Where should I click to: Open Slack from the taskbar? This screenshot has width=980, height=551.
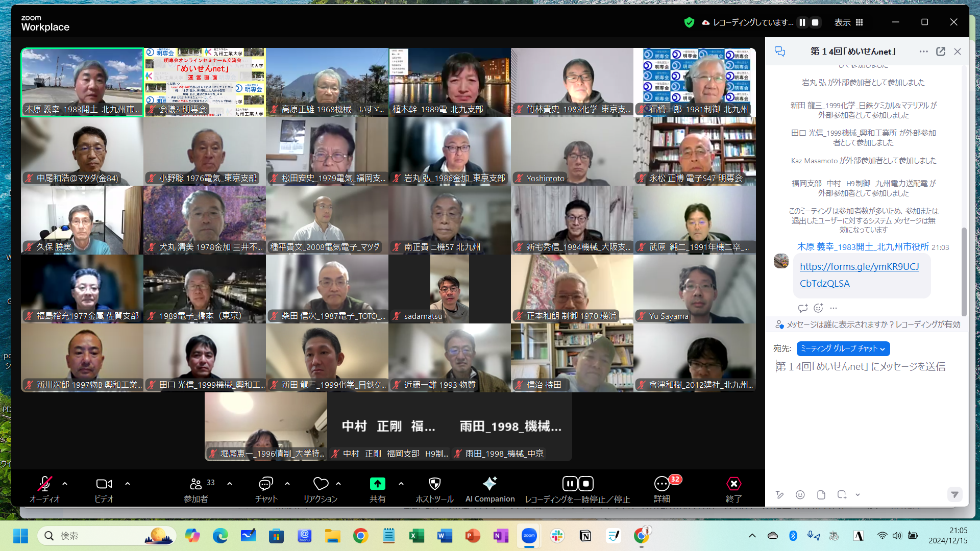click(557, 536)
